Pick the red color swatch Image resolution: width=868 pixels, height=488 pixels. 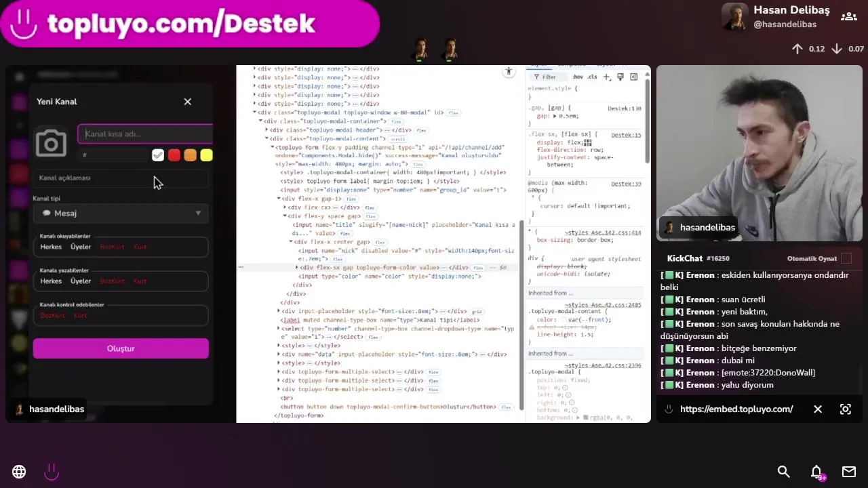[x=174, y=155]
